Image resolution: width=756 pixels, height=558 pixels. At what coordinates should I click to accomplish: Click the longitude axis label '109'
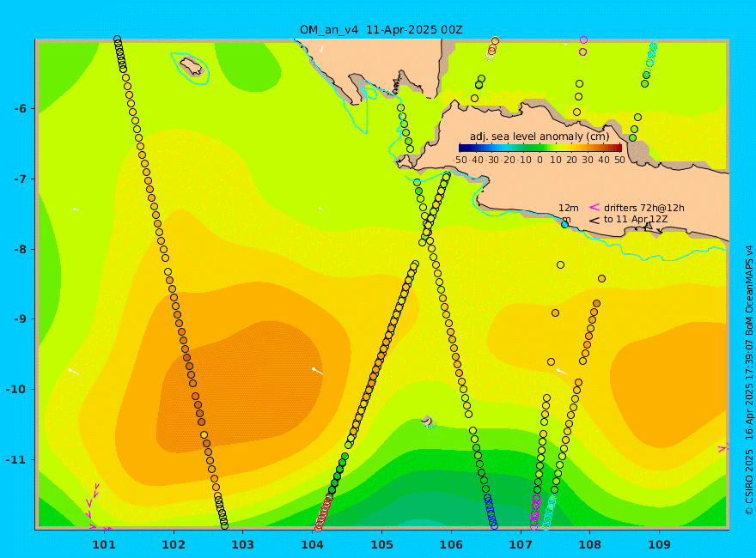tap(659, 544)
